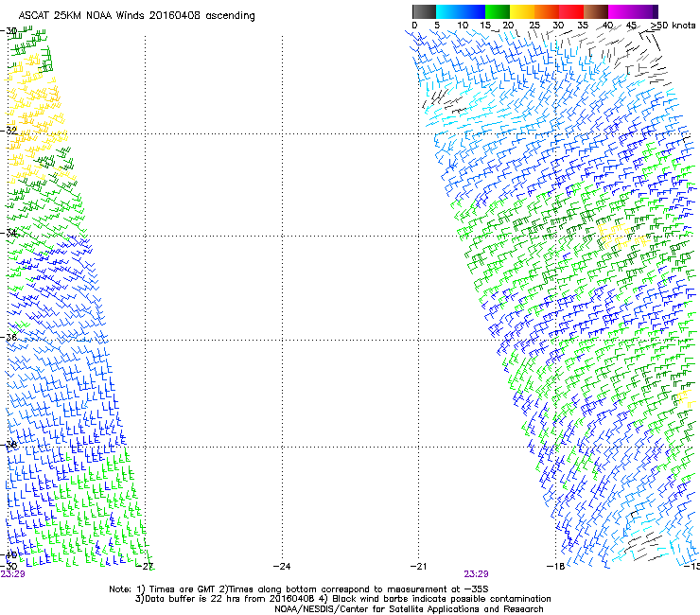Click the -34 latitude axis label

9,233
